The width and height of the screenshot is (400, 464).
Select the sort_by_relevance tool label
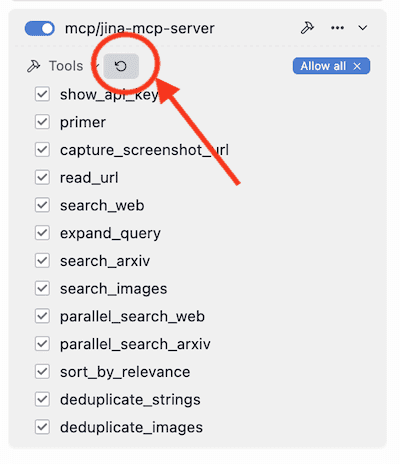tap(125, 372)
